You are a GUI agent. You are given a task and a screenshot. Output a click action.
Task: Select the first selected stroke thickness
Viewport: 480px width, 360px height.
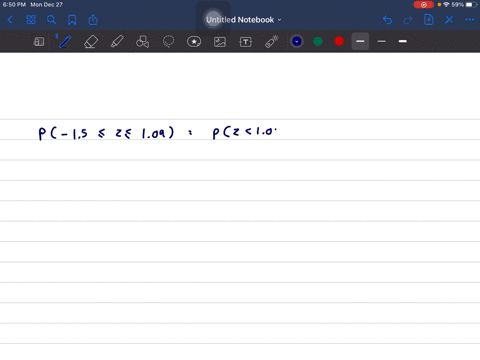(360, 41)
